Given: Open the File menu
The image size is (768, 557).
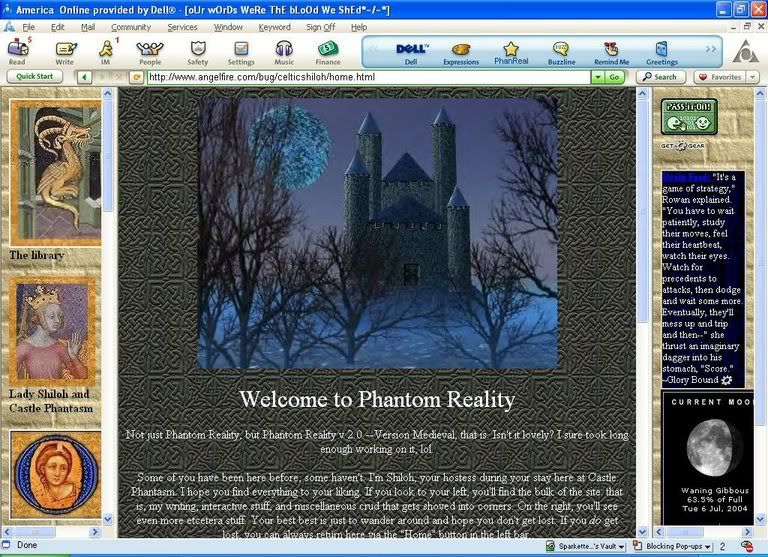Looking at the screenshot, I should [28, 27].
